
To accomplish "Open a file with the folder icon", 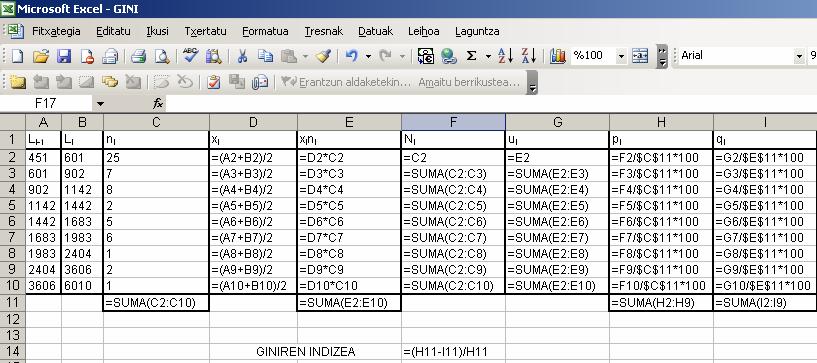I will pos(41,56).
